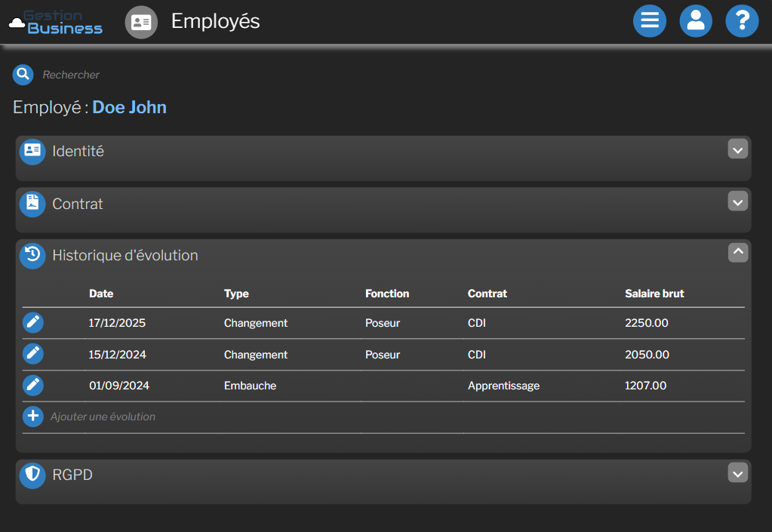Viewport: 772px width, 532px height.
Task: Expand the RGPD section
Action: click(737, 472)
